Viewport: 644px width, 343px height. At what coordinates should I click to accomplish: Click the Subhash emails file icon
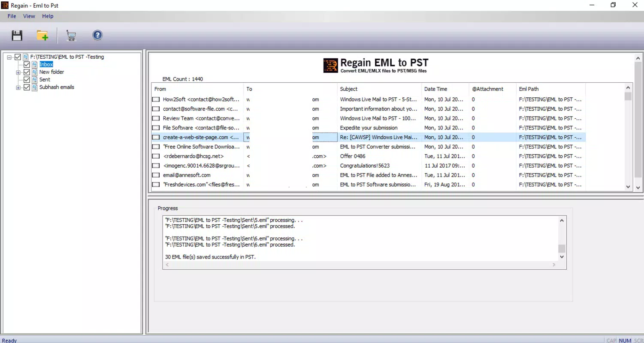tap(34, 87)
